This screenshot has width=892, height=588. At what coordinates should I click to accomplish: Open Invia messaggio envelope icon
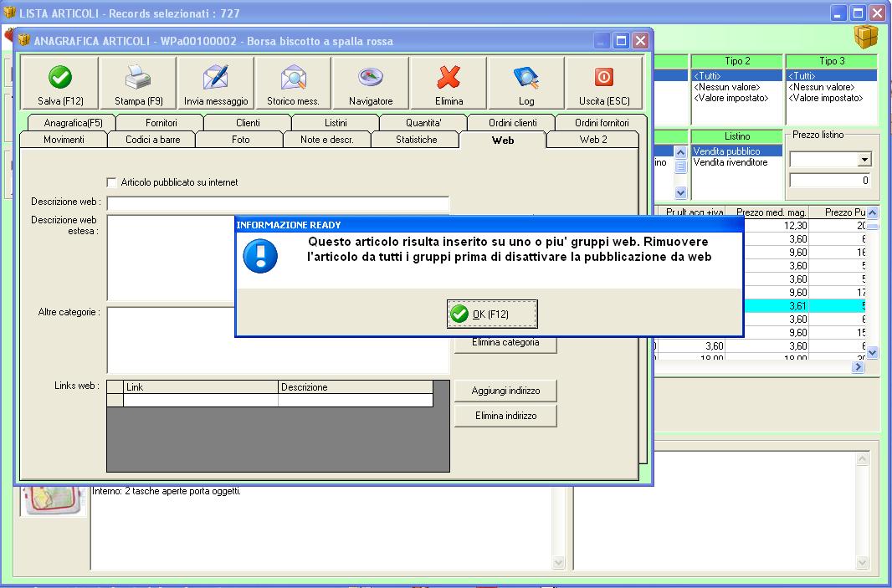tap(216, 77)
